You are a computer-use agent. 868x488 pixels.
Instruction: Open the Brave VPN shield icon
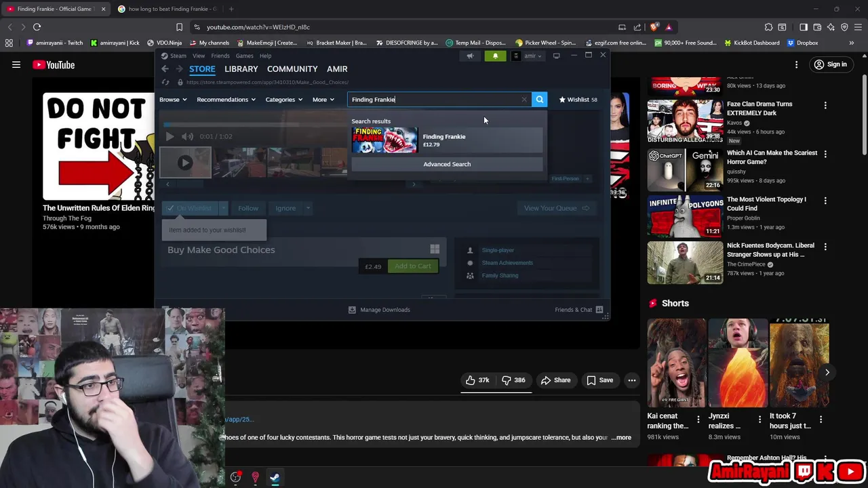point(844,27)
